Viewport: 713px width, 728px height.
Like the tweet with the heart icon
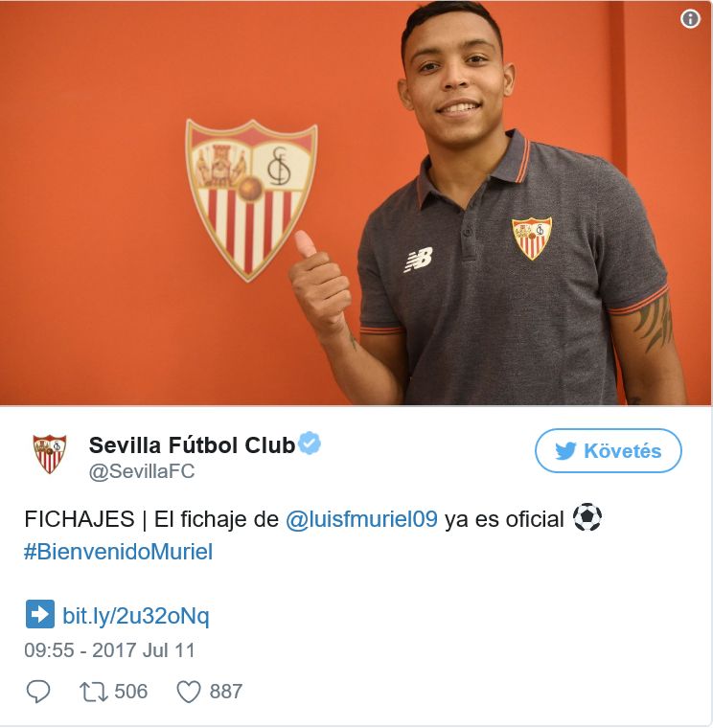(189, 692)
